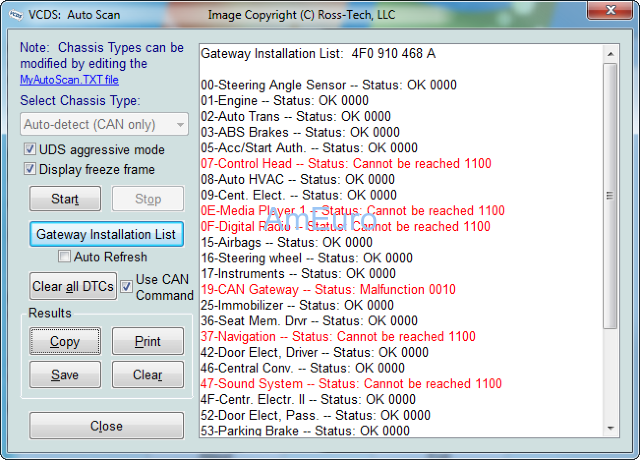640x460 pixels.
Task: Select the '15-Airbags' status line
Action: [x=287, y=242]
